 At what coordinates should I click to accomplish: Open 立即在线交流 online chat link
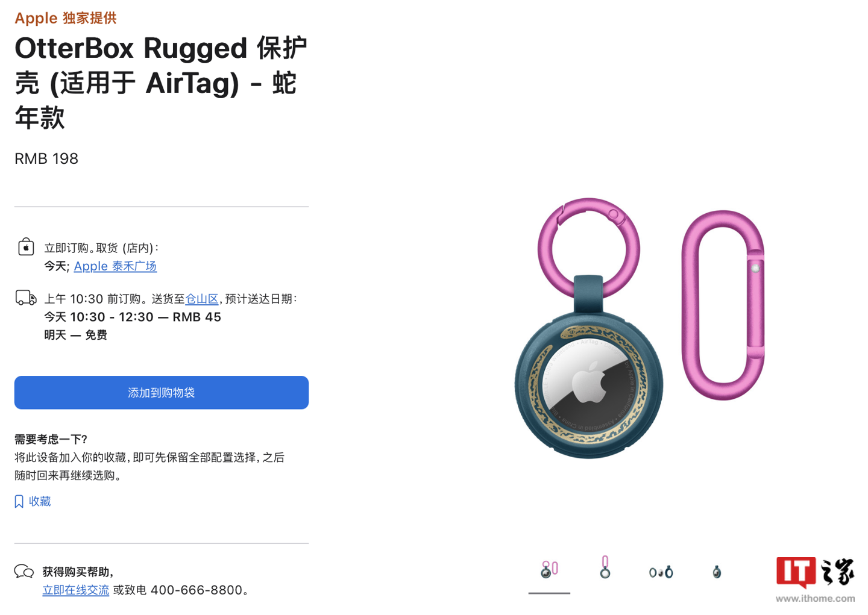(x=75, y=590)
